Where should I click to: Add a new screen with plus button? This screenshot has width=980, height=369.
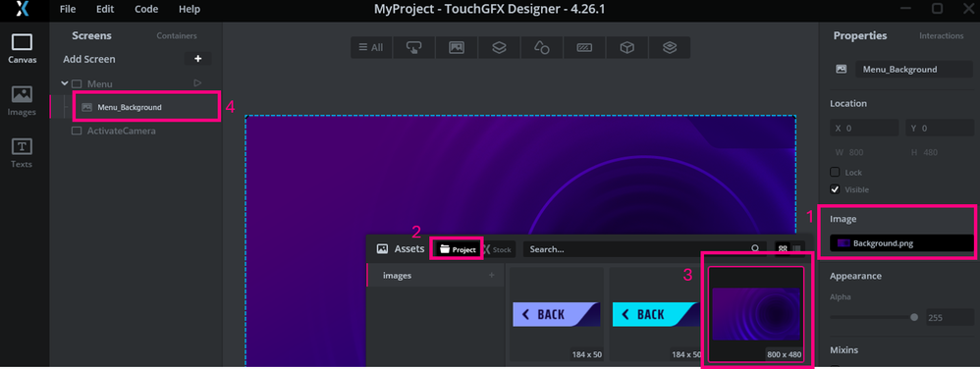coord(198,59)
